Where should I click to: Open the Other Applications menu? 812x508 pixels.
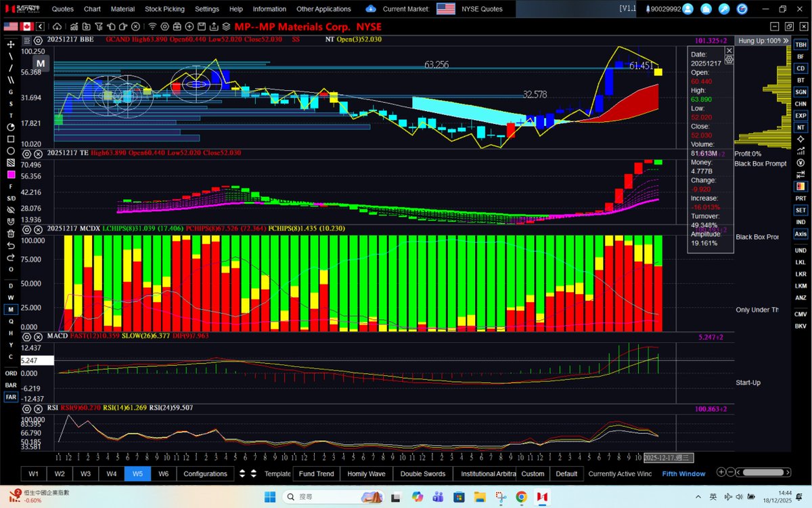[323, 9]
